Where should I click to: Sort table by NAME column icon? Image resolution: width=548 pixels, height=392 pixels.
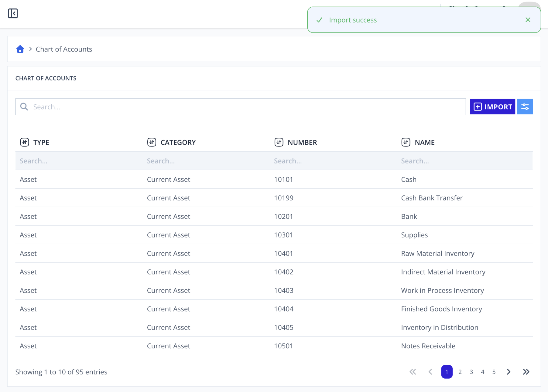point(406,142)
